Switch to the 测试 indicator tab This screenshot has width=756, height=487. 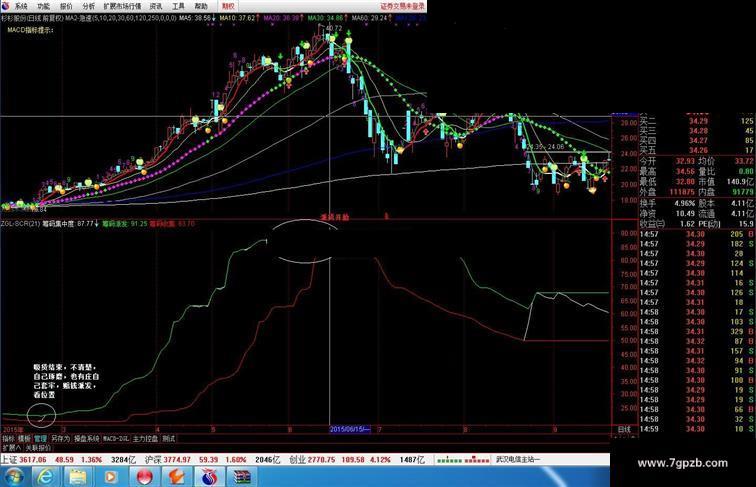pos(168,438)
